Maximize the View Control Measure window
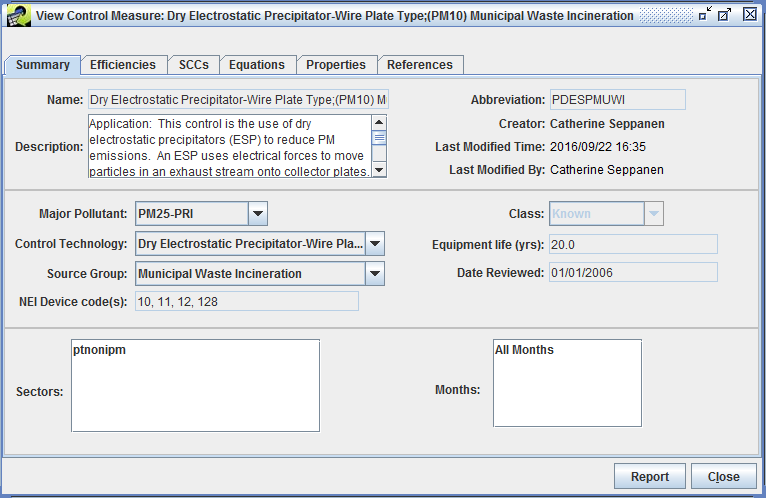 click(x=724, y=15)
